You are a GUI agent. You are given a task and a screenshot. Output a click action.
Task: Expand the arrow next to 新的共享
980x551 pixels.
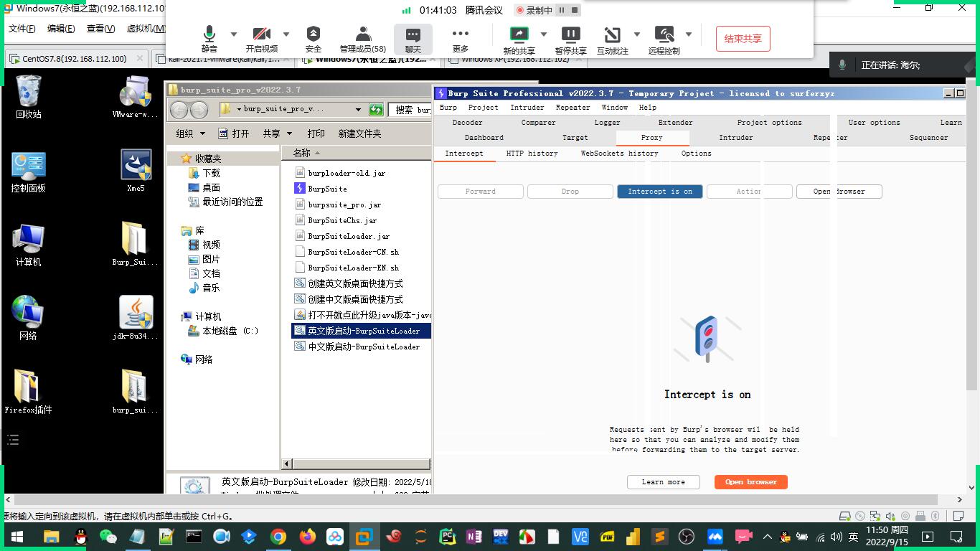[543, 34]
